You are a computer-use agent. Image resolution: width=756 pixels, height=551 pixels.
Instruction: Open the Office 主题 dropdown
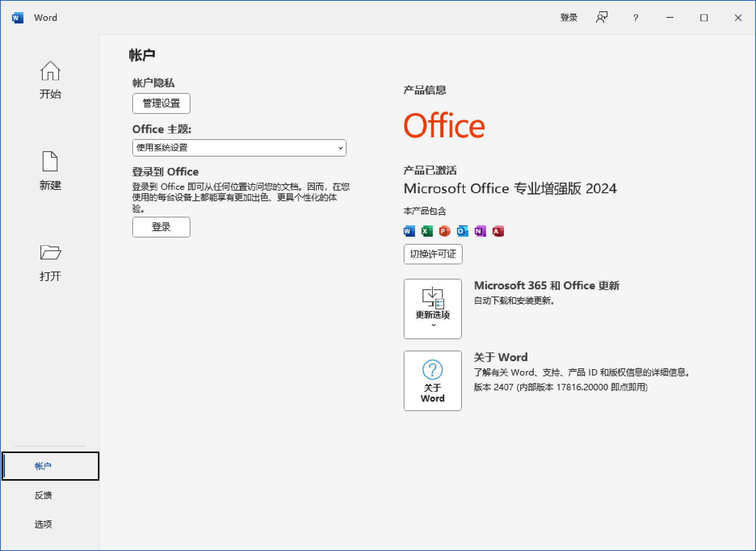(239, 148)
